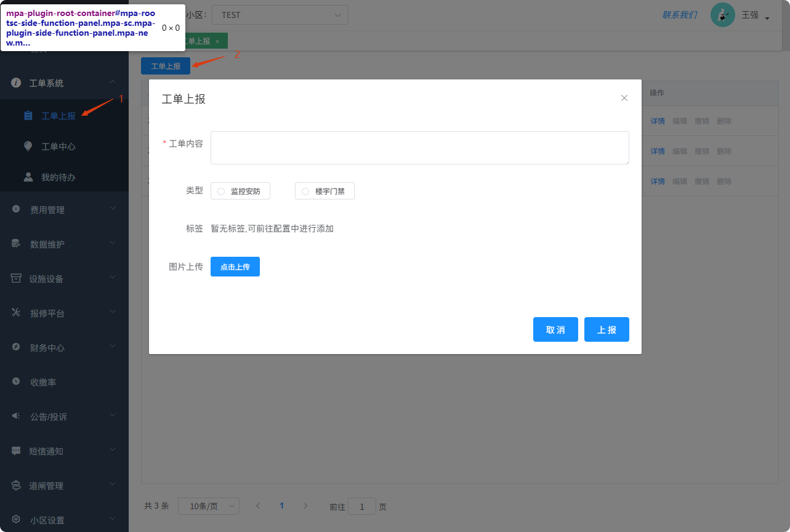
Task: Click the 我的待办 person icon
Action: (28, 177)
